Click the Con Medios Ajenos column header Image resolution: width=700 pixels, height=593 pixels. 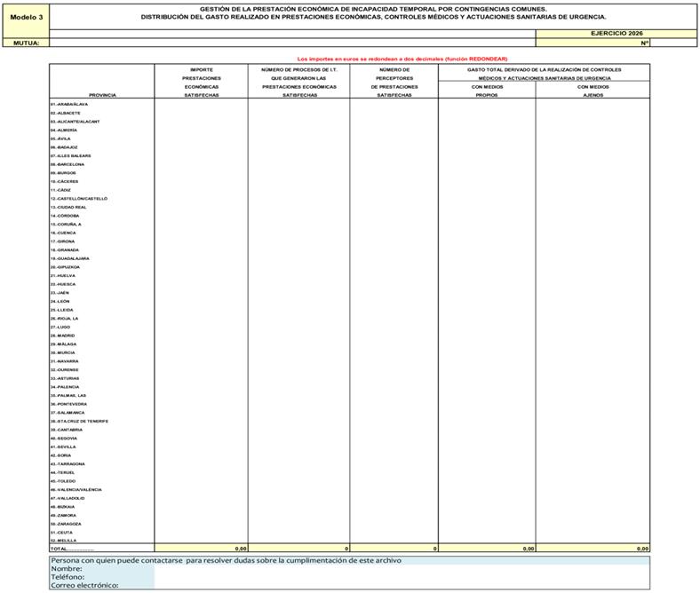click(x=593, y=91)
